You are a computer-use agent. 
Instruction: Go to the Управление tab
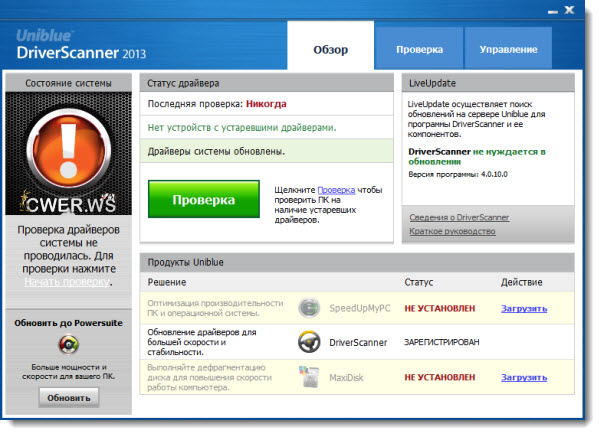pyautogui.click(x=508, y=48)
